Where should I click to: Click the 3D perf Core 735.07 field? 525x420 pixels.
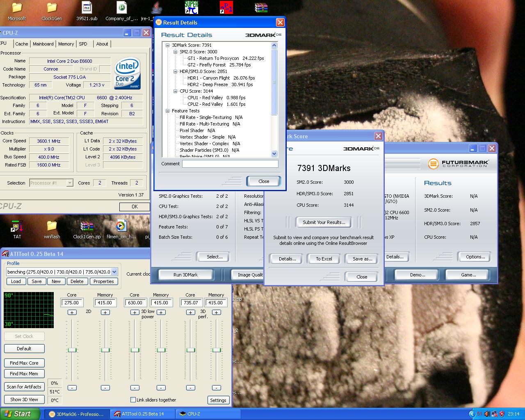click(191, 303)
